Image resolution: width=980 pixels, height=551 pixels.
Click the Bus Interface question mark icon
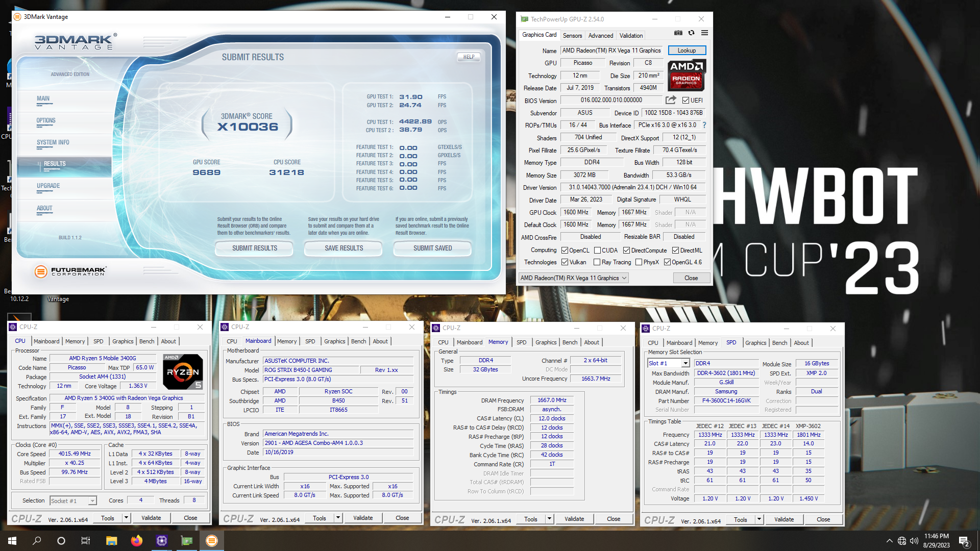704,125
